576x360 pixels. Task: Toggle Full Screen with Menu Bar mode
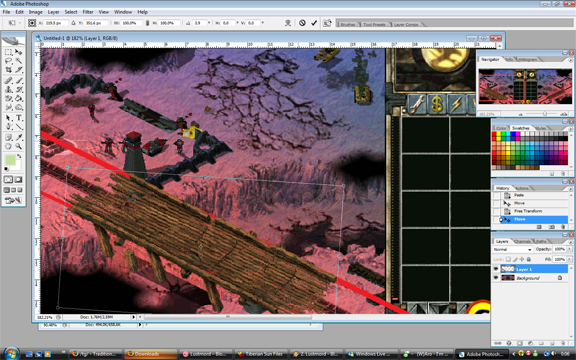(x=14, y=190)
